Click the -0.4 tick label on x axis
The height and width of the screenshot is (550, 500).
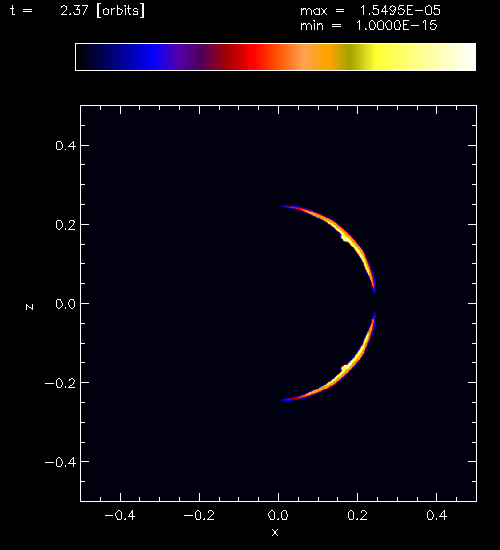coord(120,515)
